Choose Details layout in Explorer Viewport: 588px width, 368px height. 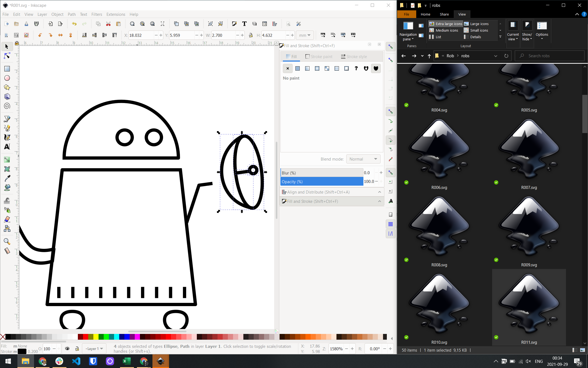click(x=473, y=37)
